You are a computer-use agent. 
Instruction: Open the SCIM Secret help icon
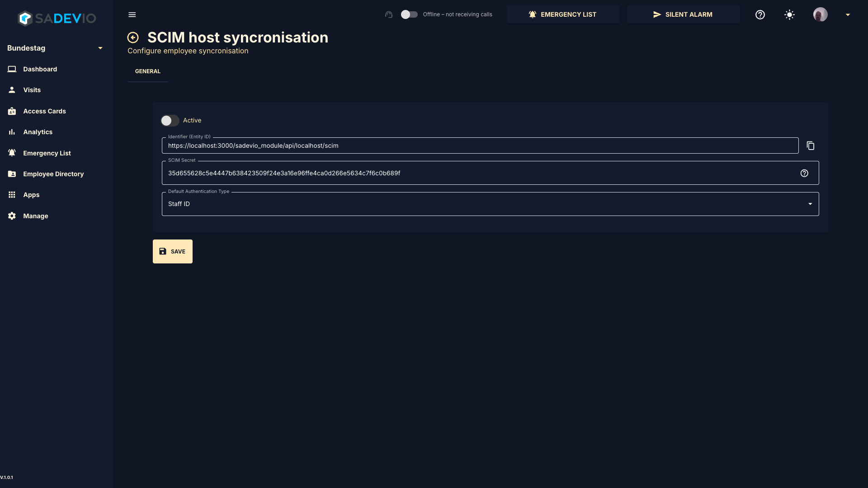pos(804,173)
